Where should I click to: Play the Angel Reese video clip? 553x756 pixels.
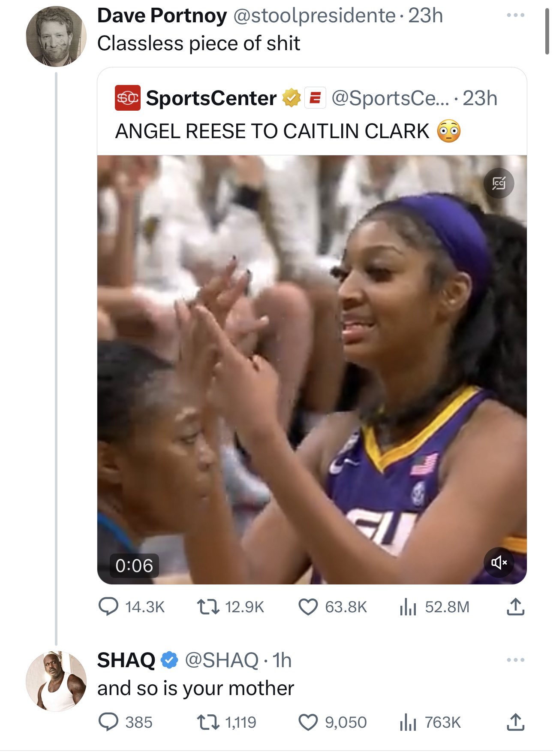[312, 369]
